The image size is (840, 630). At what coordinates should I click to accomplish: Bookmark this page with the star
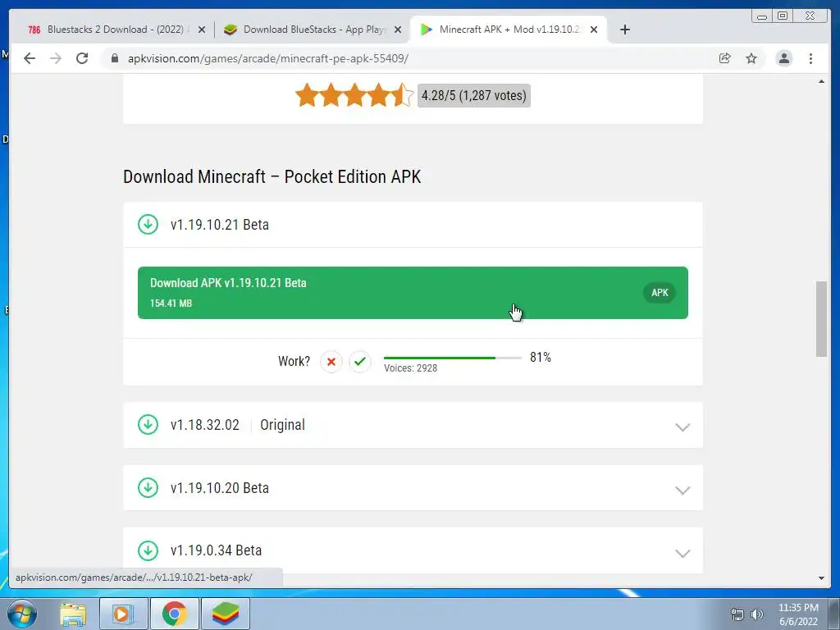751,58
